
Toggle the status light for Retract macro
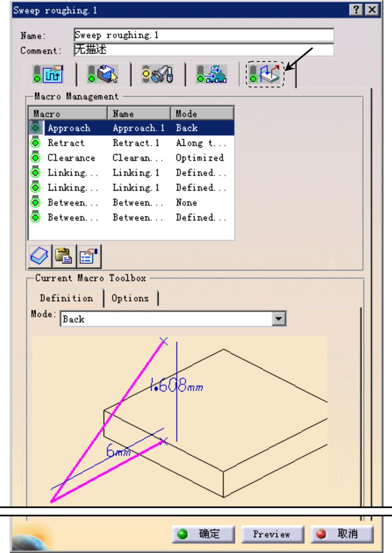click(x=36, y=143)
